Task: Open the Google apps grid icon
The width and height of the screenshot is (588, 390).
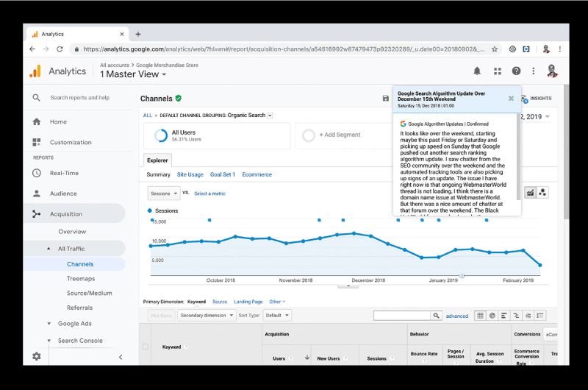Action: click(498, 71)
